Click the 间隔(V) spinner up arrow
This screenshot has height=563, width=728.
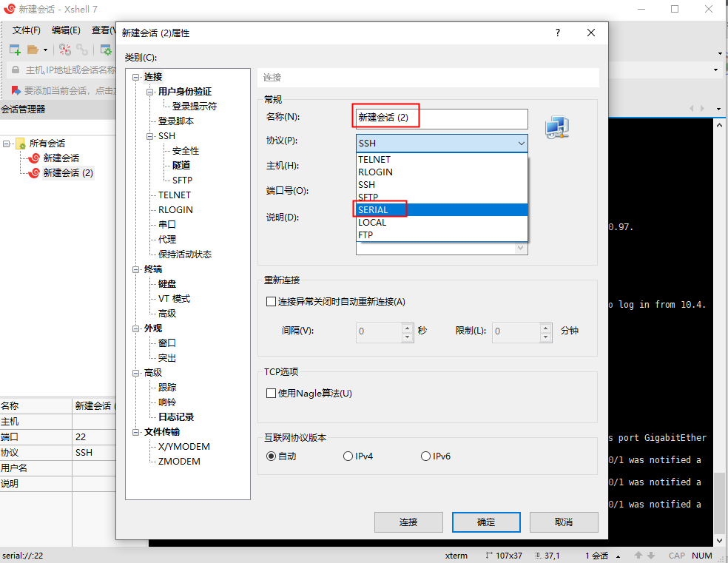click(x=408, y=328)
